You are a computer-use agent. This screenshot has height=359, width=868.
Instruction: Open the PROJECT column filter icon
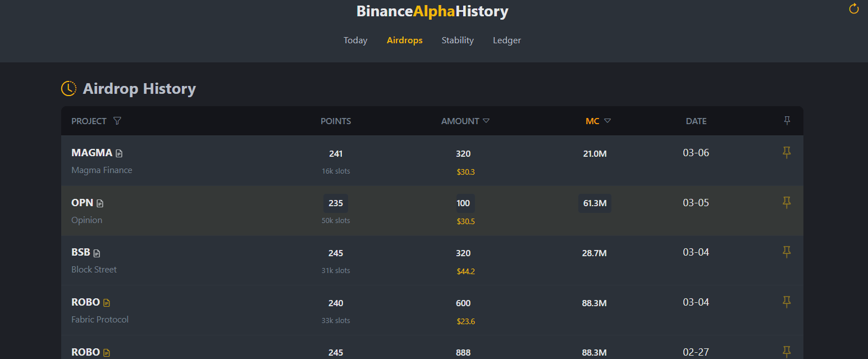pyautogui.click(x=117, y=121)
